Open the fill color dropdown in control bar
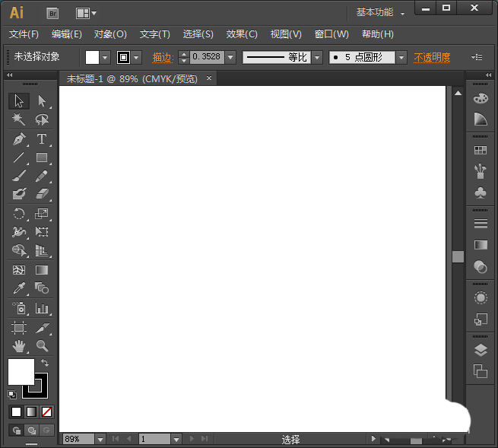The height and width of the screenshot is (448, 498). [105, 58]
